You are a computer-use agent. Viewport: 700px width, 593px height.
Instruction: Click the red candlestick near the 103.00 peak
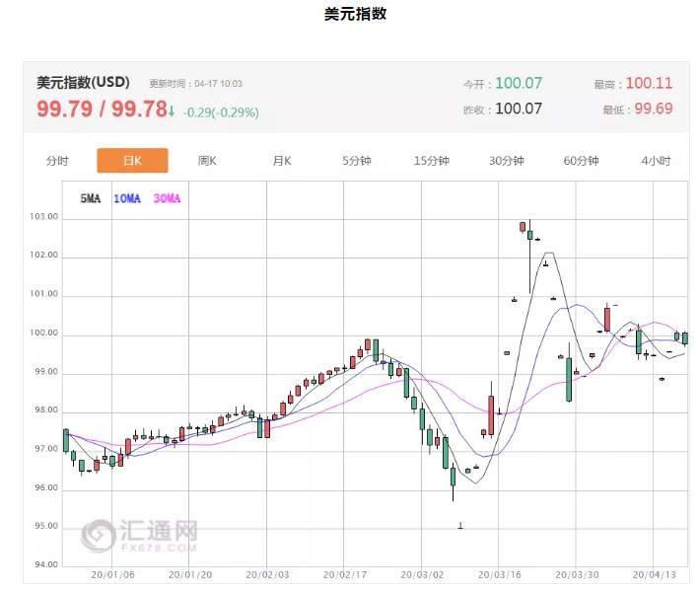coord(523,227)
